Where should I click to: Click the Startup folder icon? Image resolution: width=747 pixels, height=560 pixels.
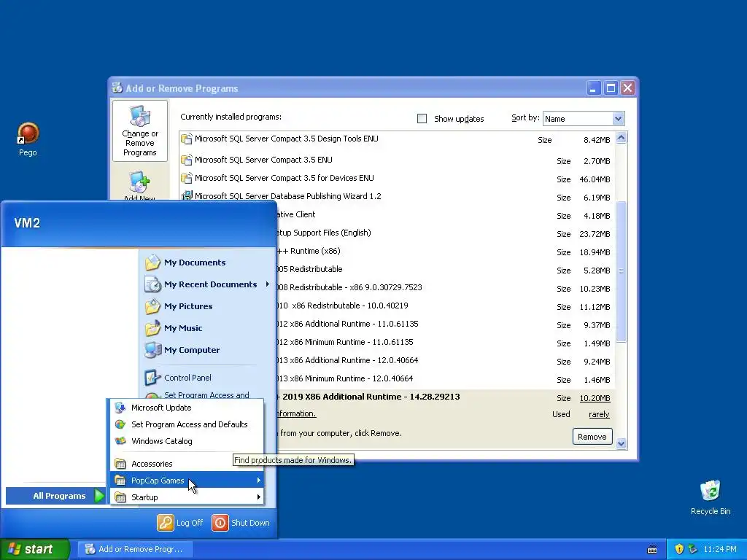click(x=120, y=497)
